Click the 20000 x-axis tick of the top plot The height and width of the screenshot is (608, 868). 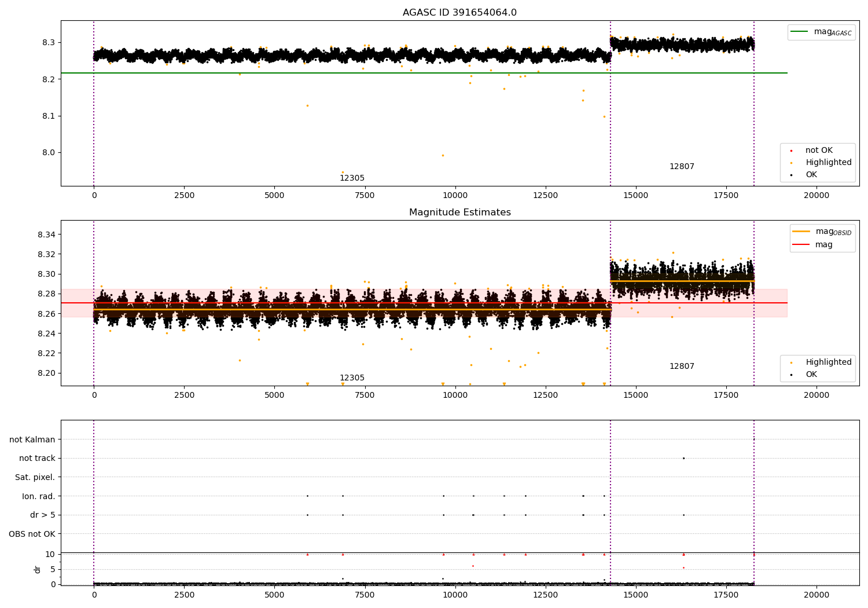coord(816,196)
